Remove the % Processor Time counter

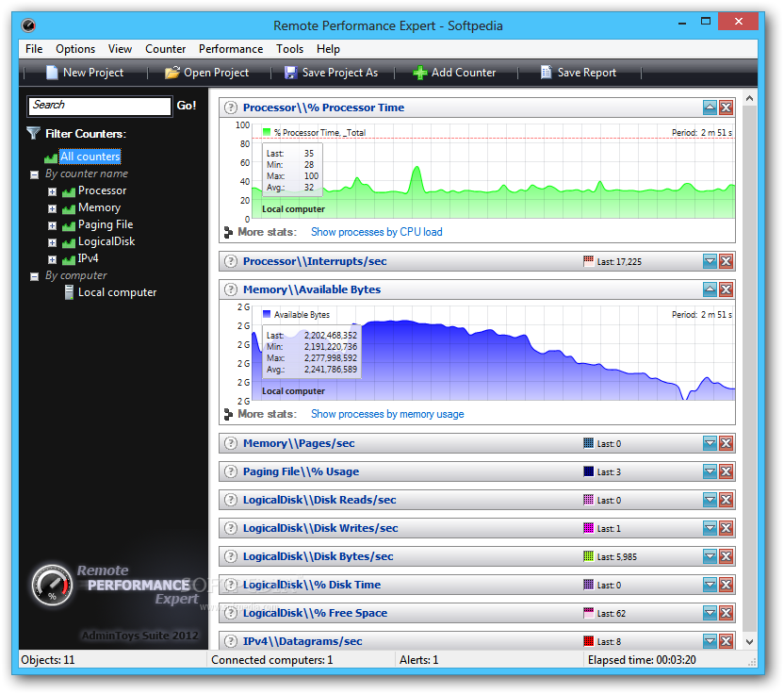click(726, 107)
